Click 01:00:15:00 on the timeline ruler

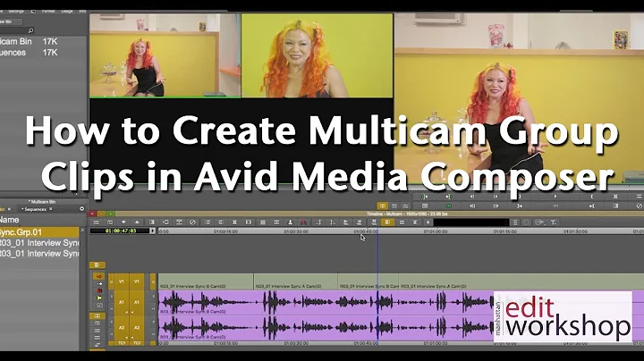[x=225, y=231]
